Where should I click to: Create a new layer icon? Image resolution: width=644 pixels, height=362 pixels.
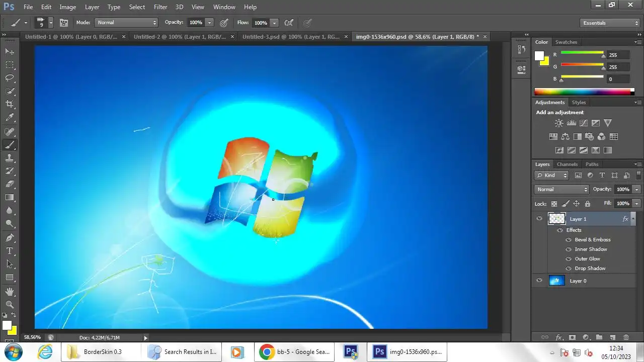click(613, 337)
